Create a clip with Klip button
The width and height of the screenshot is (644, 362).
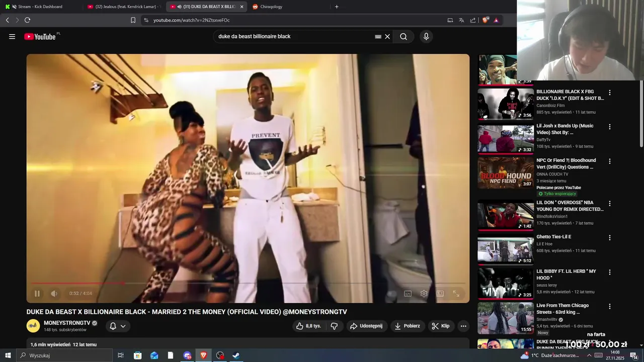[x=441, y=326]
